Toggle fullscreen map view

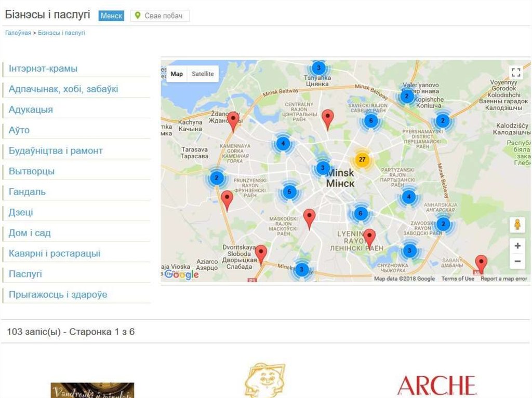click(x=516, y=72)
